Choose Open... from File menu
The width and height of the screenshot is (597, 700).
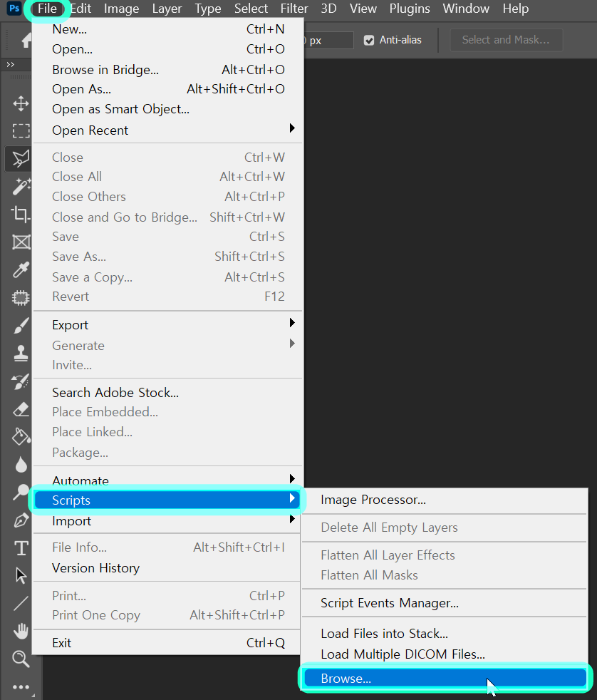[168, 49]
